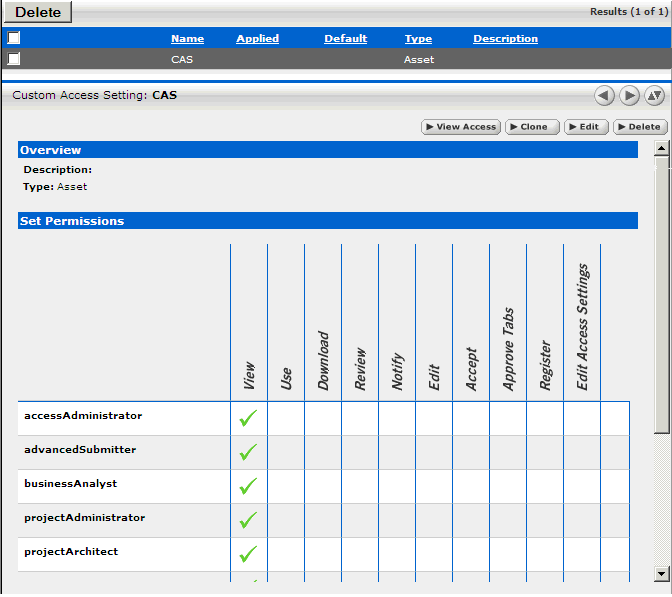Click the Results (1 of 1) counter
The image size is (672, 597).
pos(629,12)
